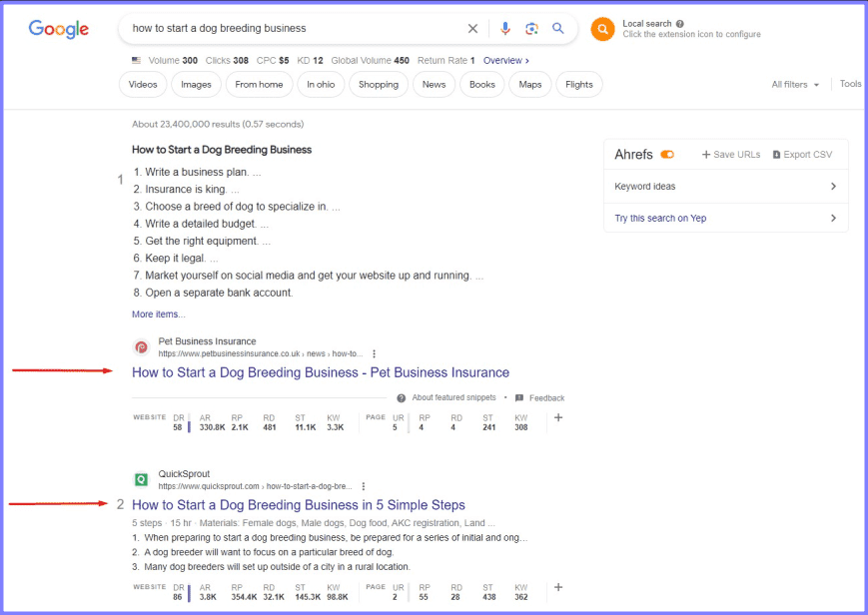
Task: Click the featured snippet heading text
Action: coord(222,150)
